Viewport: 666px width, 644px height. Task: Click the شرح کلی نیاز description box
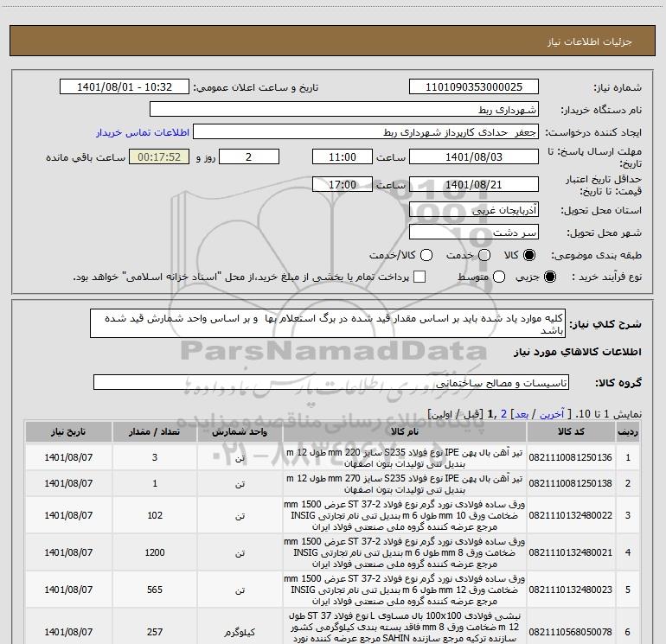[x=328, y=324]
